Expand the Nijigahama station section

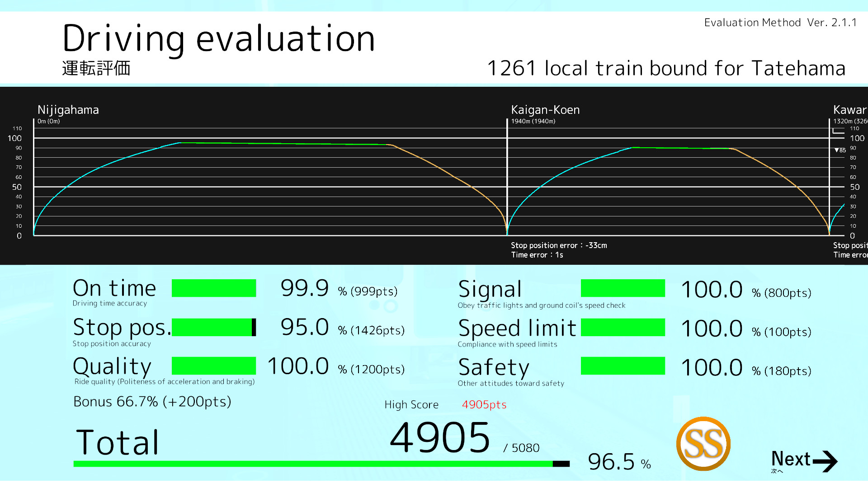(68, 110)
